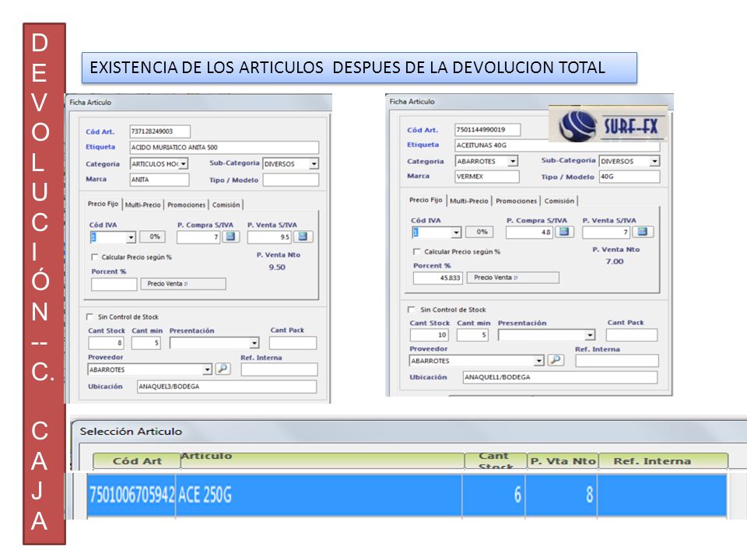
Task: Click calculator icon beside P. Venta in left Ficha
Action: click(303, 236)
